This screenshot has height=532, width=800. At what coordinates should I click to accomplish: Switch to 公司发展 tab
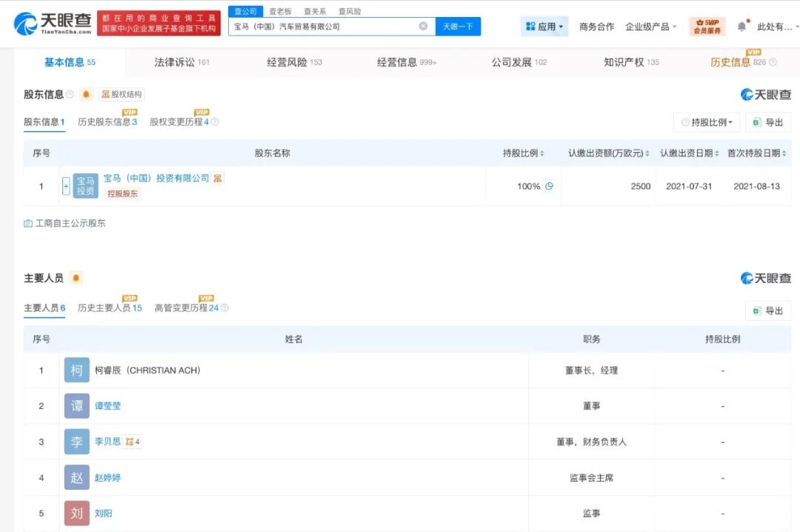pos(519,62)
